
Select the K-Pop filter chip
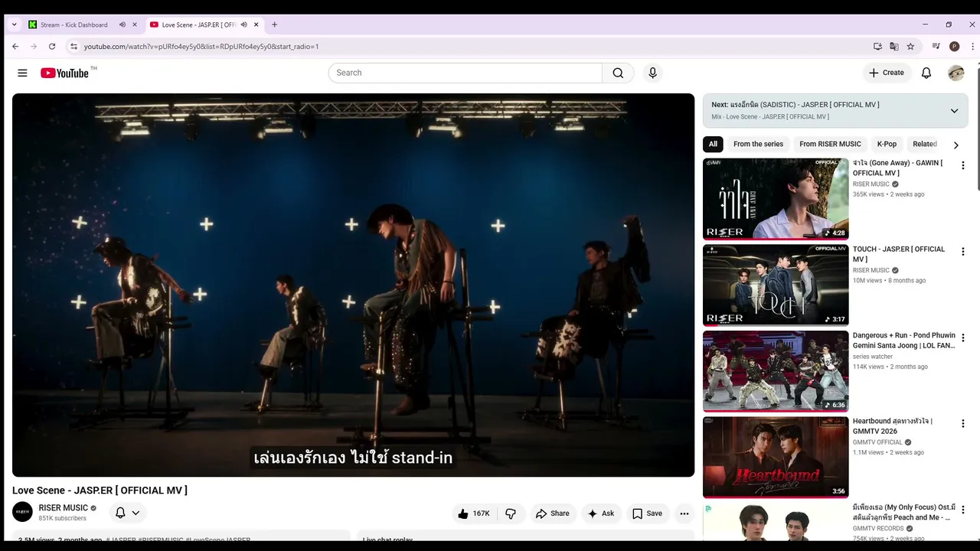click(x=887, y=144)
